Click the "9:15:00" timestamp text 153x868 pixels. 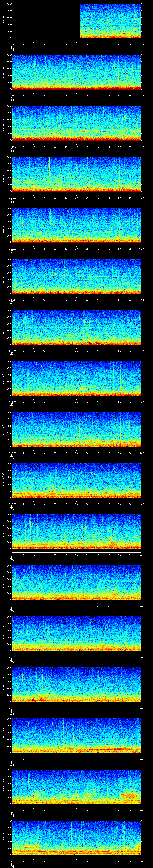pos(12,606)
